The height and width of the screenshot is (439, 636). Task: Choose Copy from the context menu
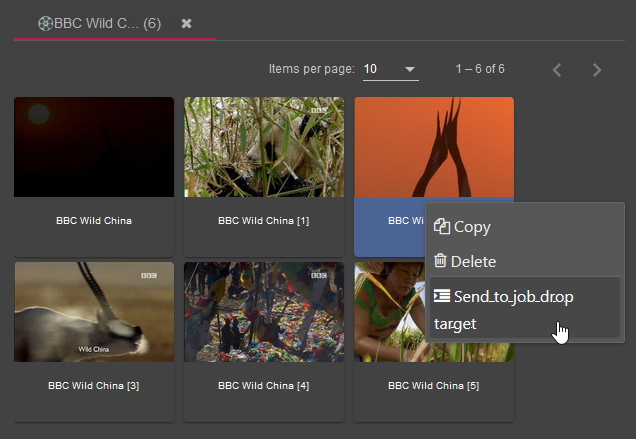pos(524,226)
